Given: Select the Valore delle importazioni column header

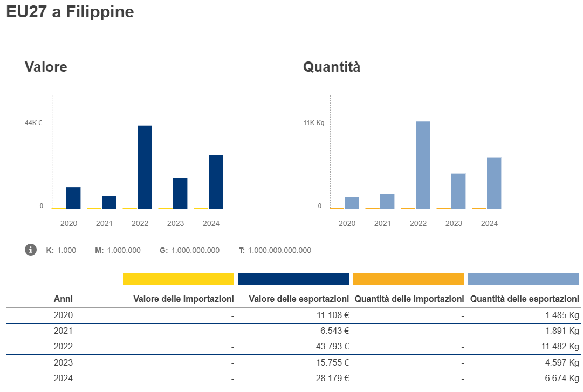Looking at the screenshot, I should coord(183,299).
